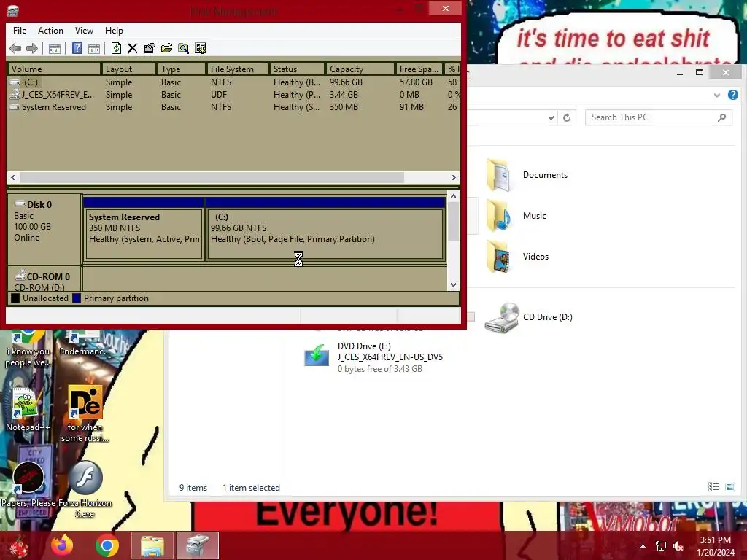The width and height of the screenshot is (747, 560).
Task: Sort by the Status column header
Action: [298, 69]
